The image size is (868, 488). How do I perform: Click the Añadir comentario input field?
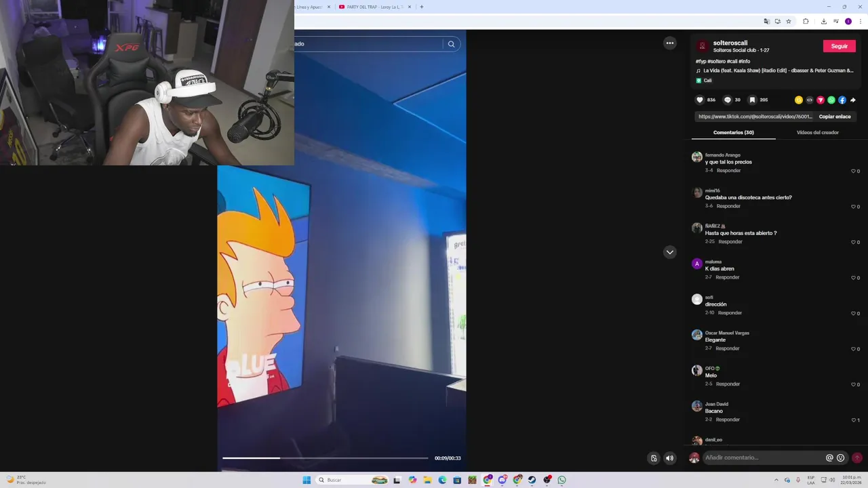(763, 457)
